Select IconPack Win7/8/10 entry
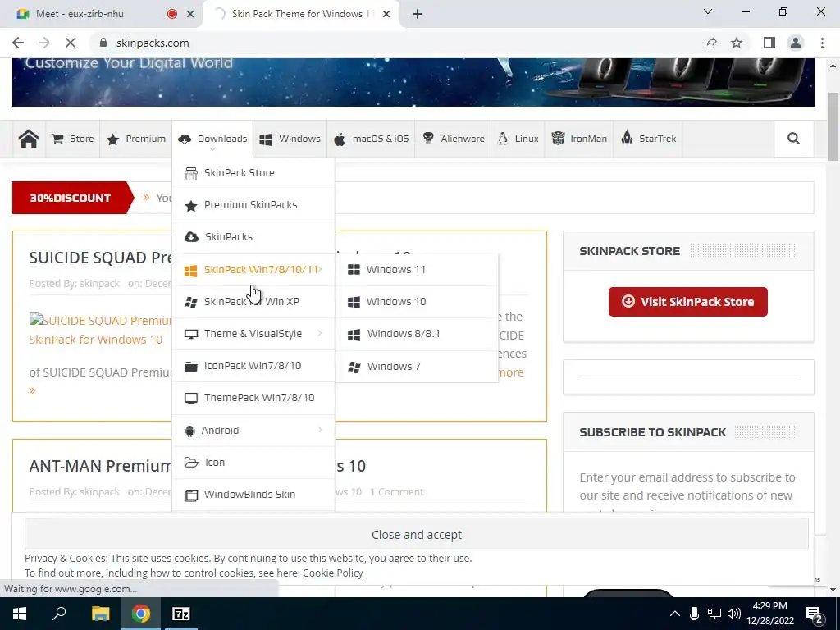 point(253,366)
